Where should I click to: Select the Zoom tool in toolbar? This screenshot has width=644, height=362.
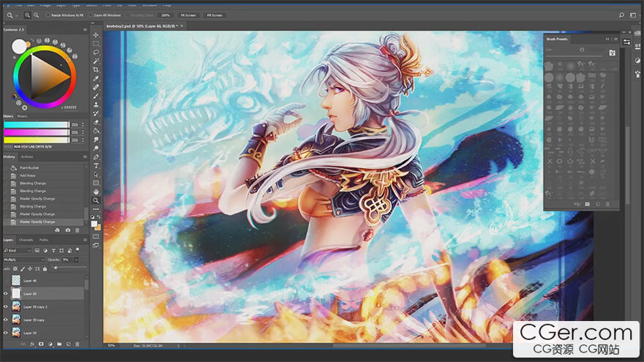pyautogui.click(x=96, y=200)
